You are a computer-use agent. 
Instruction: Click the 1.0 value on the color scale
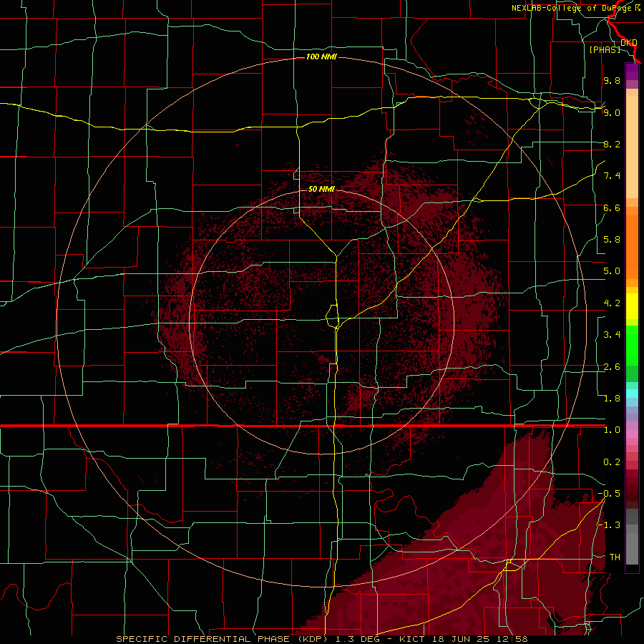point(612,430)
